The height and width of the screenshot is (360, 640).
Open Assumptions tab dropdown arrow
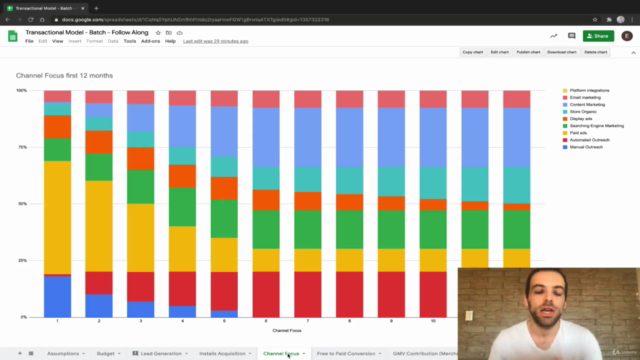click(84, 353)
